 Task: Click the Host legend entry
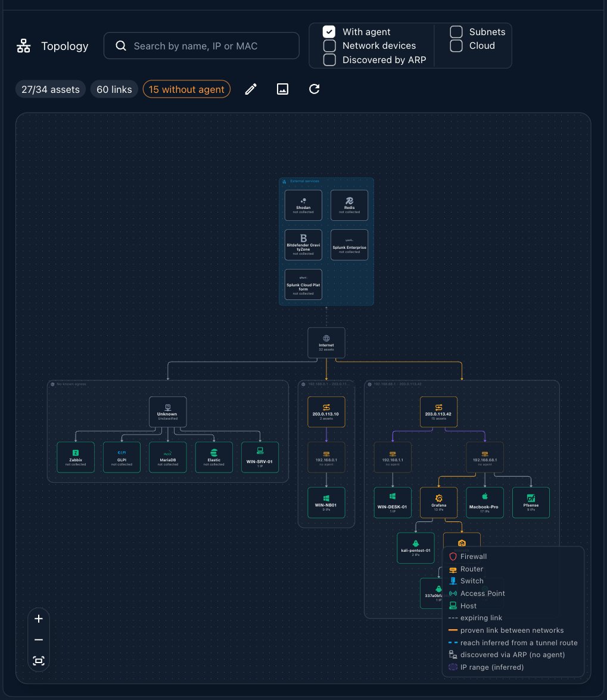tap(462, 606)
